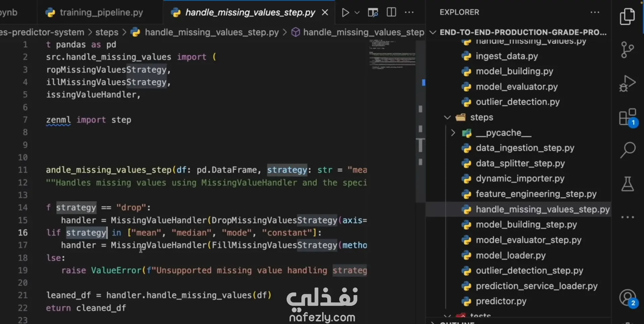Open outlier_detection.py from Explorer
The height and width of the screenshot is (324, 644).
coord(518,102)
